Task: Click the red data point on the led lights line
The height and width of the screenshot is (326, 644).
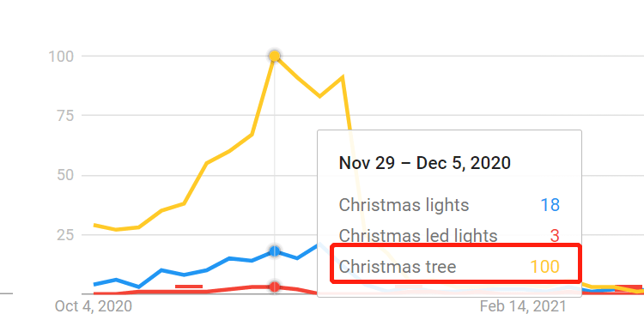Action: click(275, 287)
